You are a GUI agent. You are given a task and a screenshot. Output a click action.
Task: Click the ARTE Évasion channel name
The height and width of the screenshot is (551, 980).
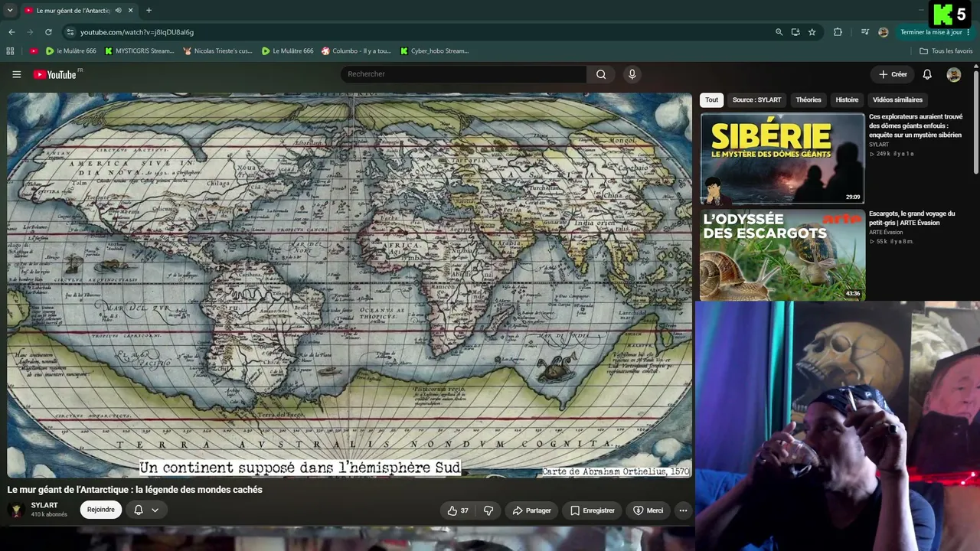pyautogui.click(x=886, y=232)
